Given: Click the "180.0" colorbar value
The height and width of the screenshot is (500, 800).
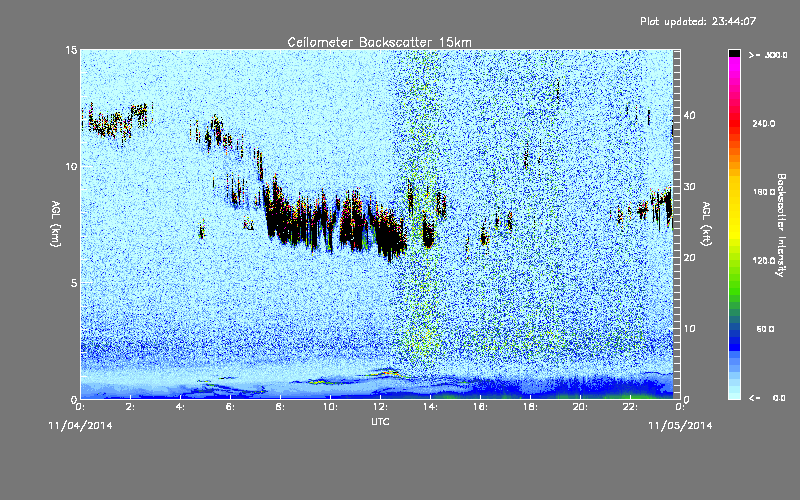Looking at the screenshot, I should pyautogui.click(x=764, y=192).
